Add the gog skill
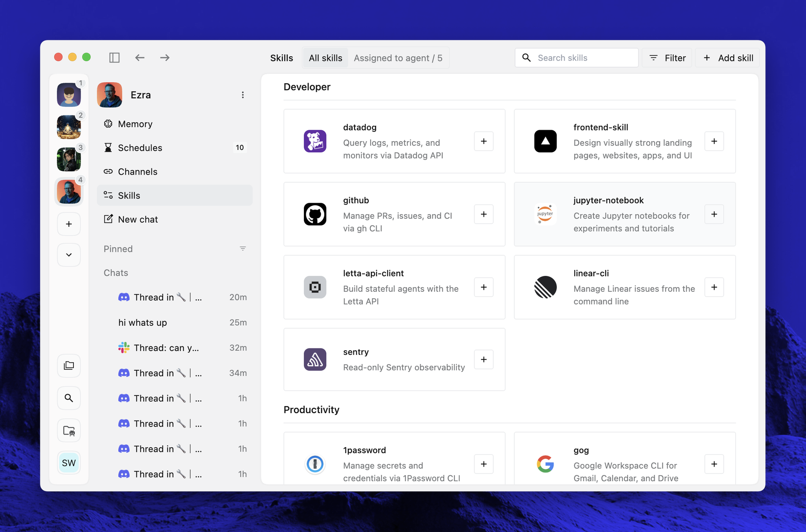The width and height of the screenshot is (806, 532). [x=714, y=464]
